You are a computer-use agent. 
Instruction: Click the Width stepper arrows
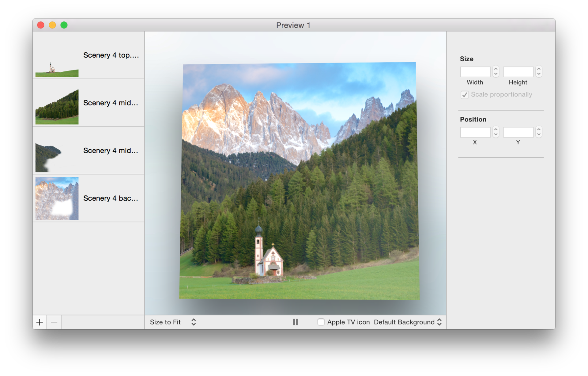point(496,72)
